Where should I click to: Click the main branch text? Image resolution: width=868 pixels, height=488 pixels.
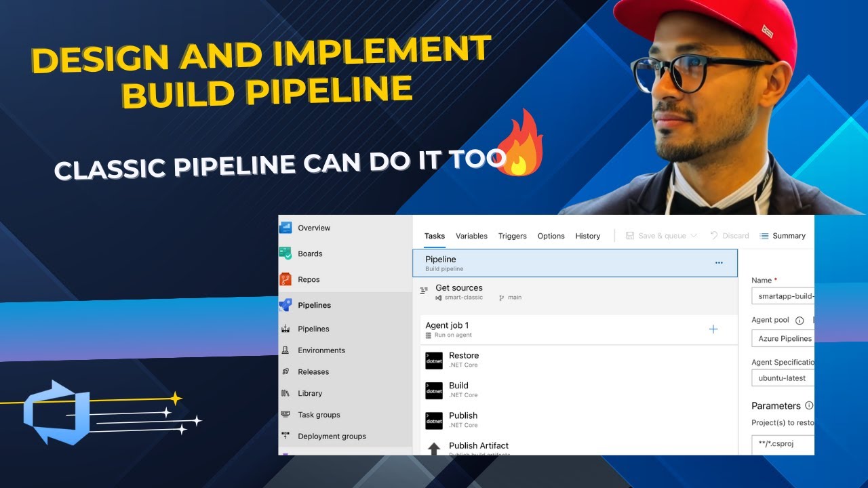tap(515, 298)
